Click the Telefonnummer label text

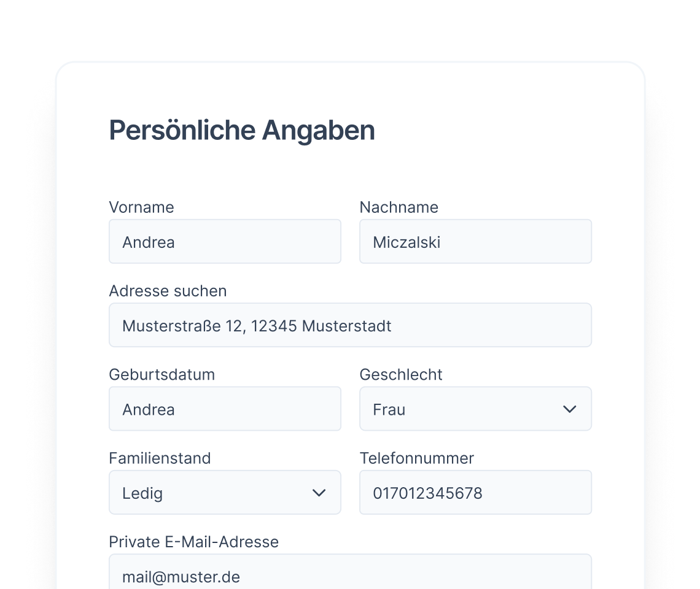pos(416,458)
